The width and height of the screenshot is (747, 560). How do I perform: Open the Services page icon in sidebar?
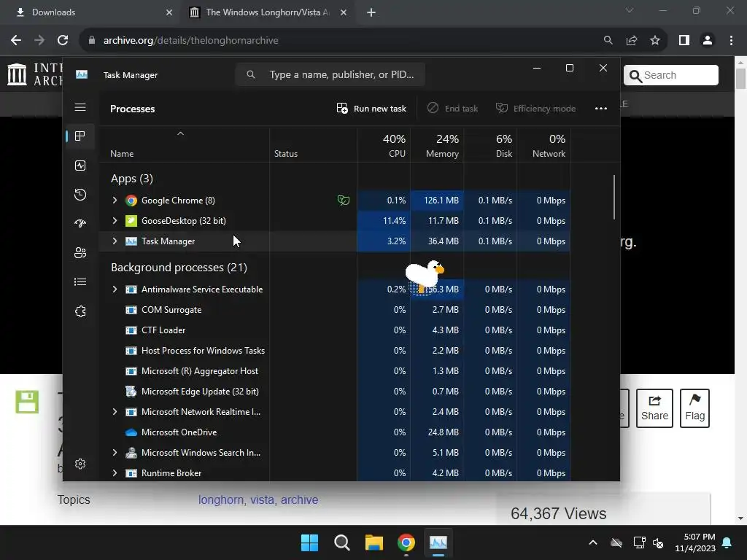(x=80, y=311)
